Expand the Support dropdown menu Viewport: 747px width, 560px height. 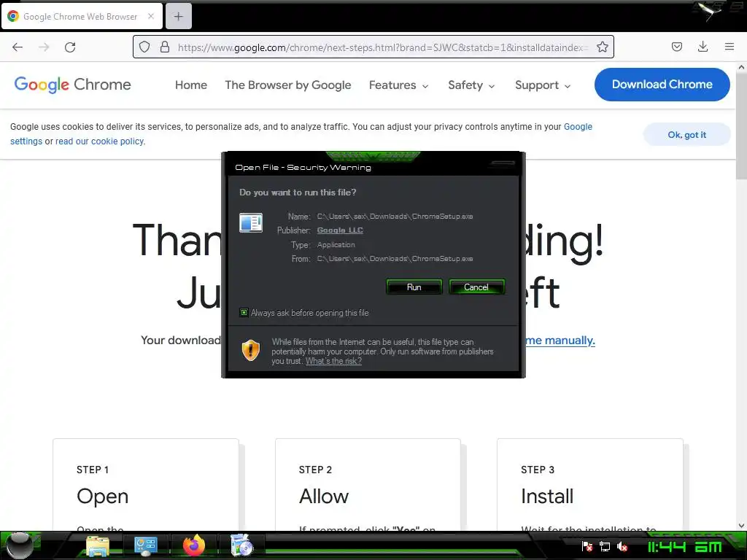coord(543,85)
